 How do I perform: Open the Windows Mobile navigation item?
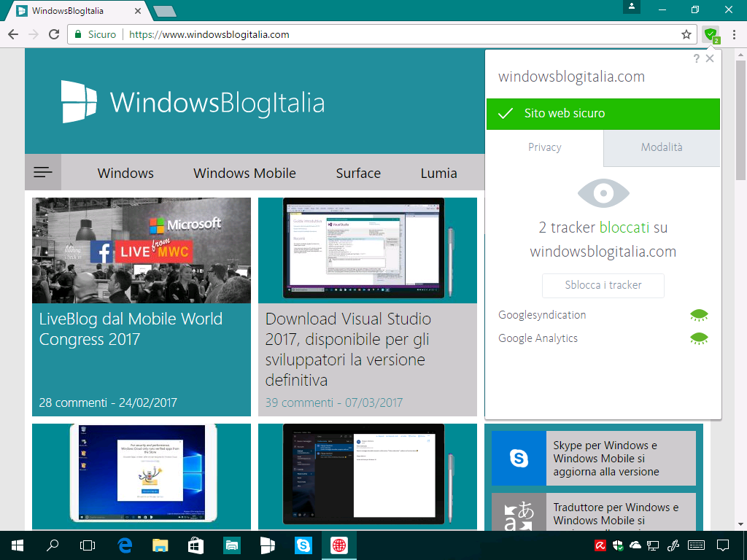point(245,173)
